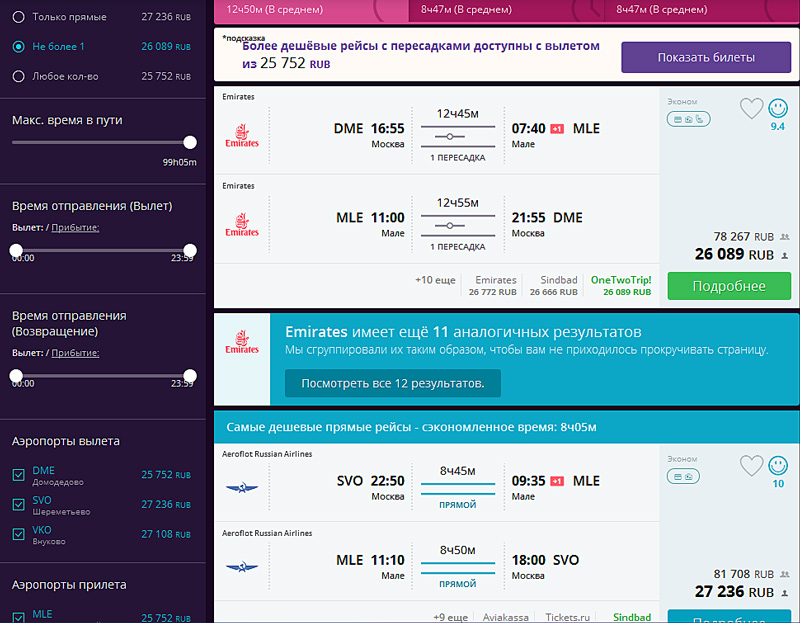Click the Aeroflot logo on the MLE return flight
The height and width of the screenshot is (623, 800).
coord(242,567)
